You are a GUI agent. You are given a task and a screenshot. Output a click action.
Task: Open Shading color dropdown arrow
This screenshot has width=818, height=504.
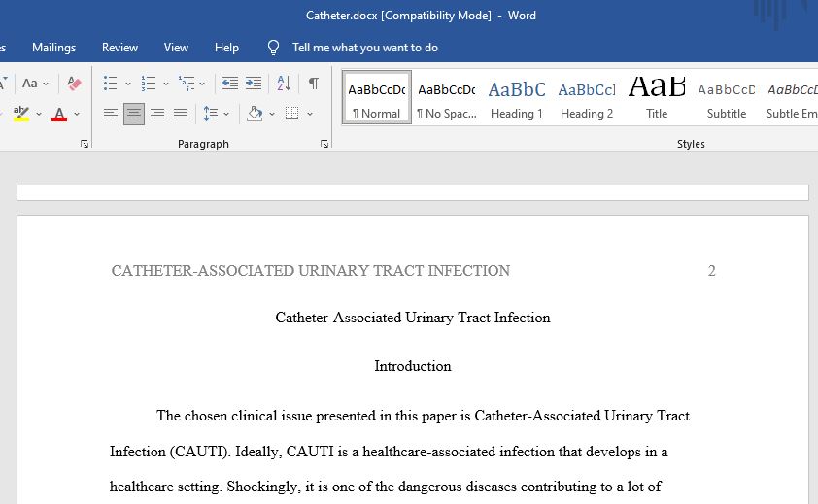(x=272, y=114)
